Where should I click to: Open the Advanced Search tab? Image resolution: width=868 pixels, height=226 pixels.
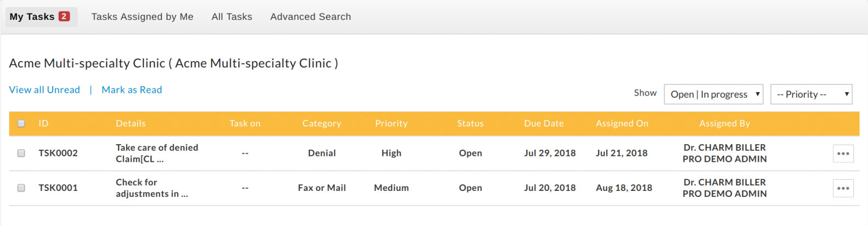(x=310, y=17)
